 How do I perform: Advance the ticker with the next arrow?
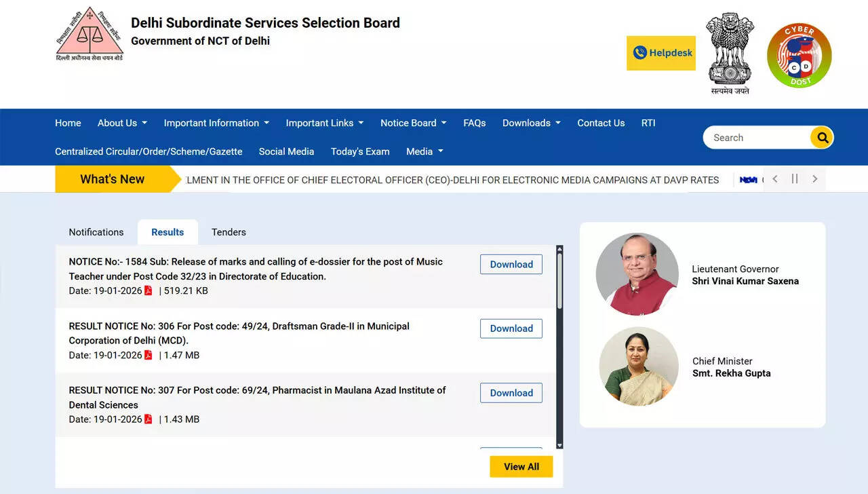814,178
